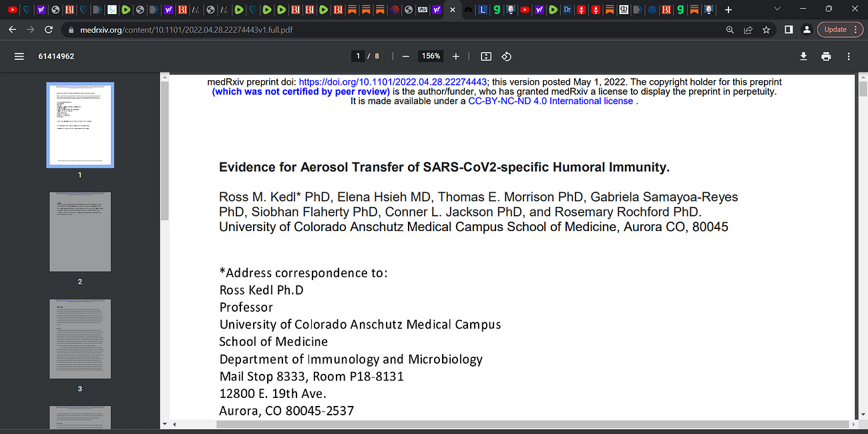Viewport: 868px width, 434px height.
Task: Activate fit-to-page view
Action: (486, 56)
